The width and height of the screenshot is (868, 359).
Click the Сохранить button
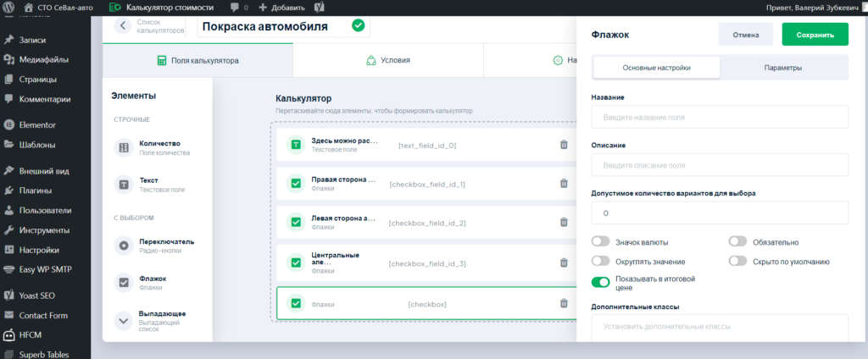pos(815,35)
